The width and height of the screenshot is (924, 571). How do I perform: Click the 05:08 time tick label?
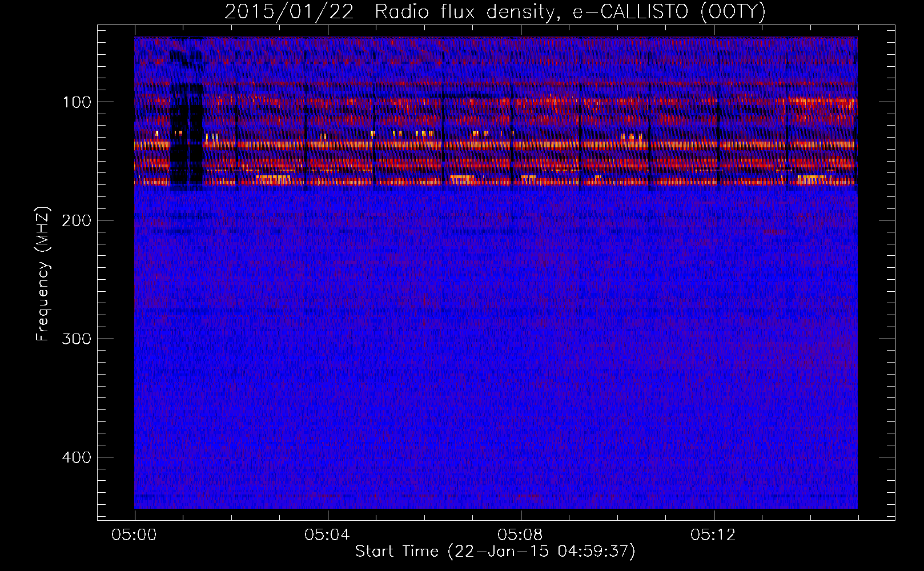point(520,535)
